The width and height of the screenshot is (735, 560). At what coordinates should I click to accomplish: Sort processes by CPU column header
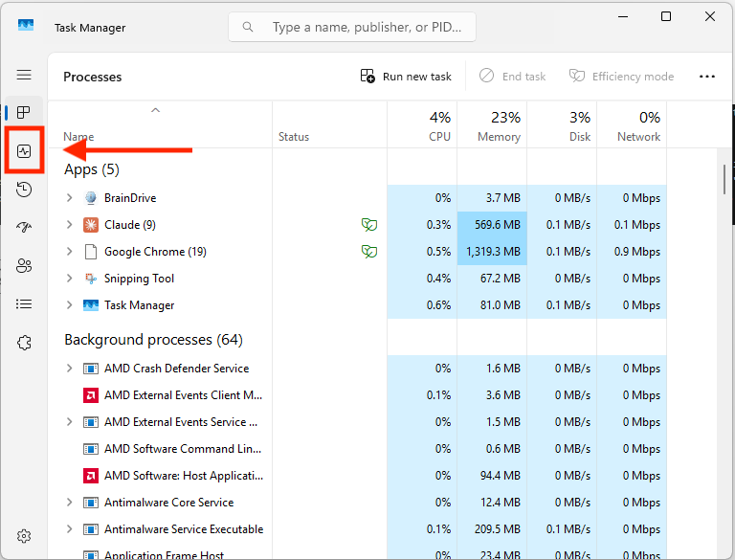pyautogui.click(x=422, y=125)
